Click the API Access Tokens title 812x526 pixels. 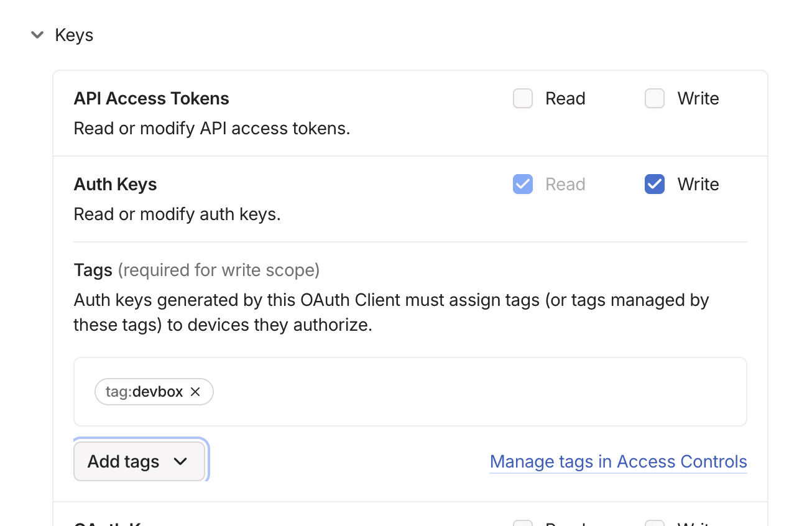[151, 98]
